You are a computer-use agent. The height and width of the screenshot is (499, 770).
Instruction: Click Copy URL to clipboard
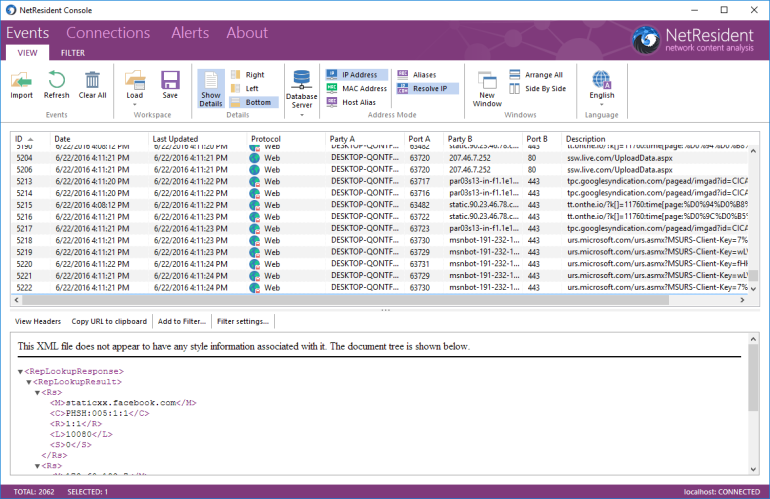[109, 321]
